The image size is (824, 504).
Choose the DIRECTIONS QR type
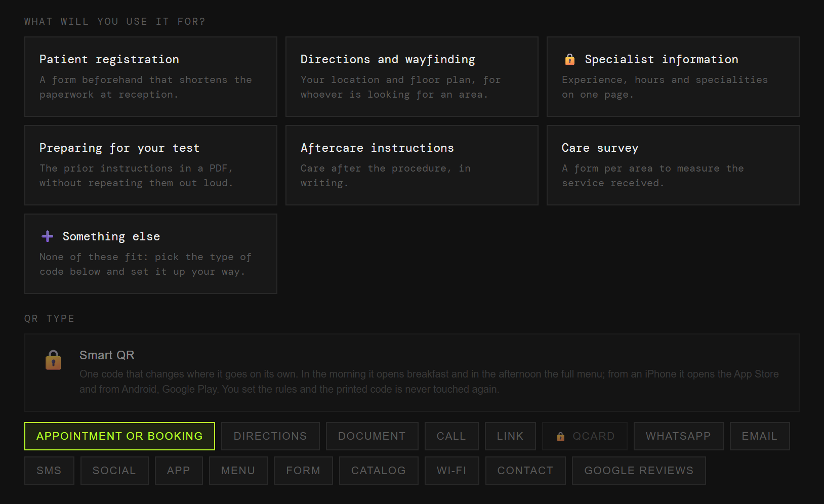click(270, 436)
